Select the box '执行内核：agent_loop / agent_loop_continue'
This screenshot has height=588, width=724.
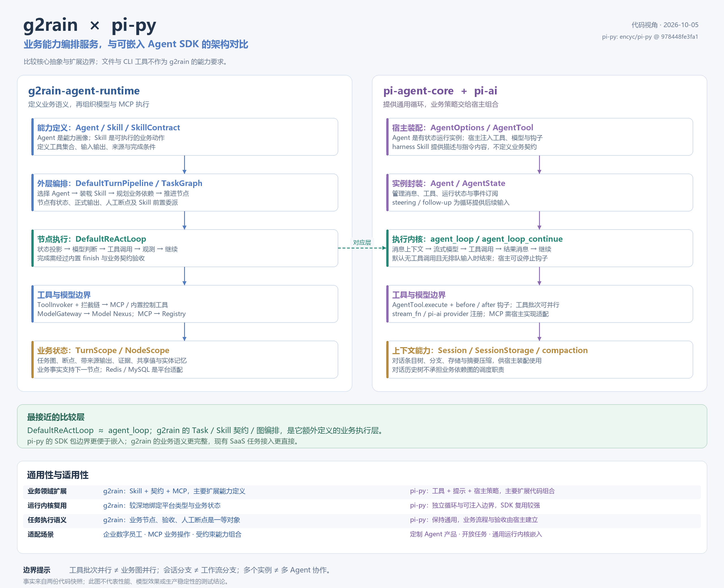point(539,248)
